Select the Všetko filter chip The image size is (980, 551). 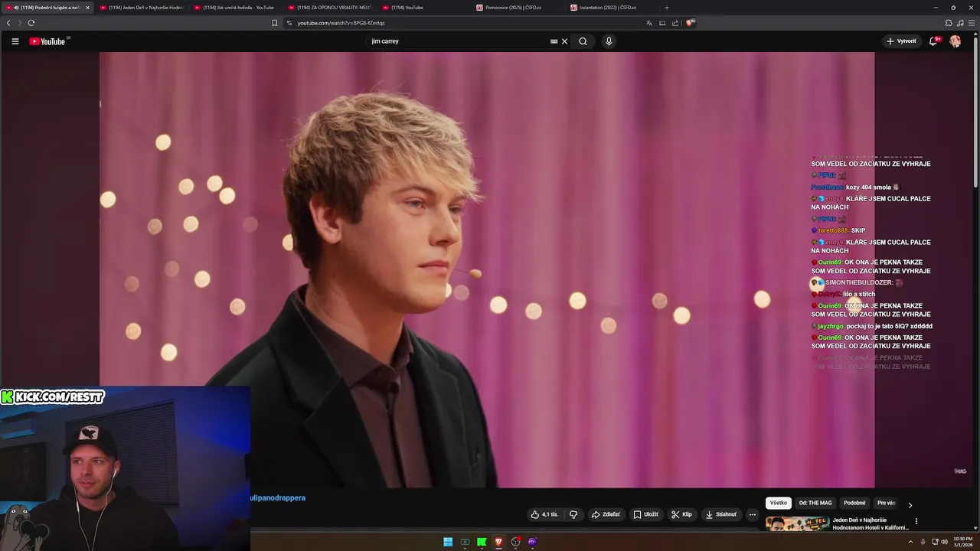pos(779,503)
